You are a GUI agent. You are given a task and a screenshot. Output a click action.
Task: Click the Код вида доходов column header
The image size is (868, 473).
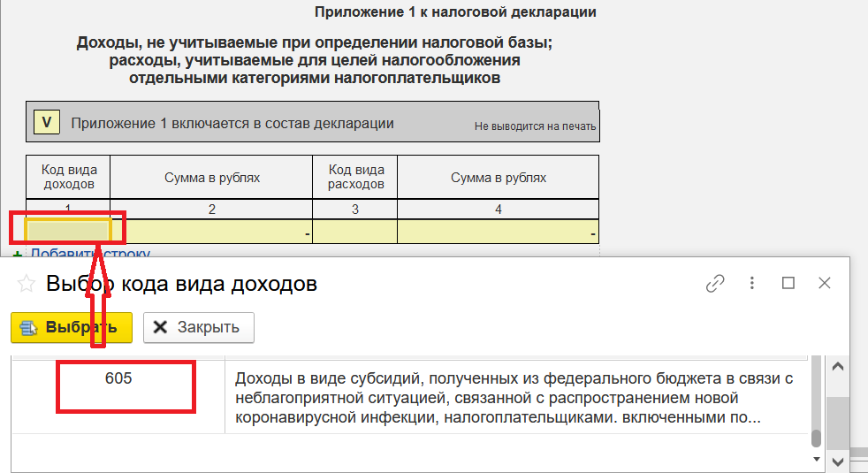68,178
